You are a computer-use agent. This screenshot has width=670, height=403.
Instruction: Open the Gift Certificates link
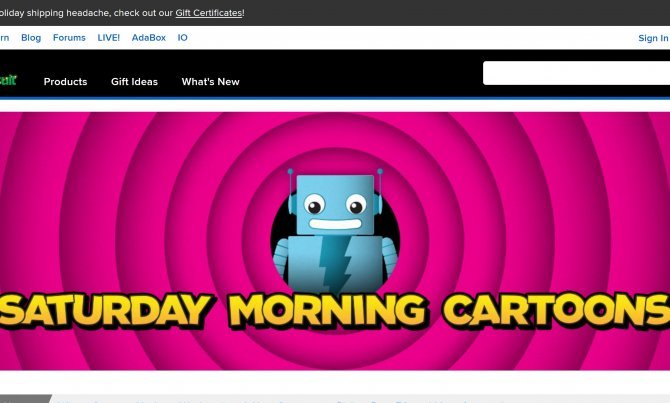209,13
